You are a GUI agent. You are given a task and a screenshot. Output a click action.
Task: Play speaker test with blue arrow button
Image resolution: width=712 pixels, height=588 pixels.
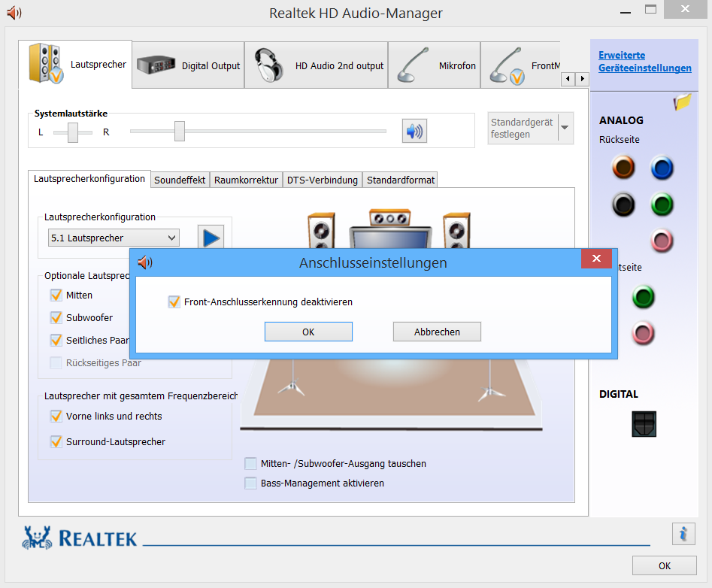coord(211,237)
